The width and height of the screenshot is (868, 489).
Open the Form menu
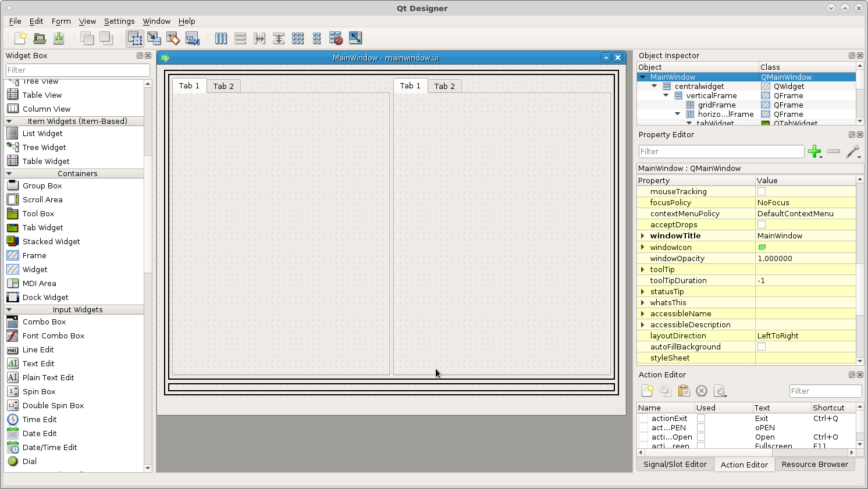point(61,21)
